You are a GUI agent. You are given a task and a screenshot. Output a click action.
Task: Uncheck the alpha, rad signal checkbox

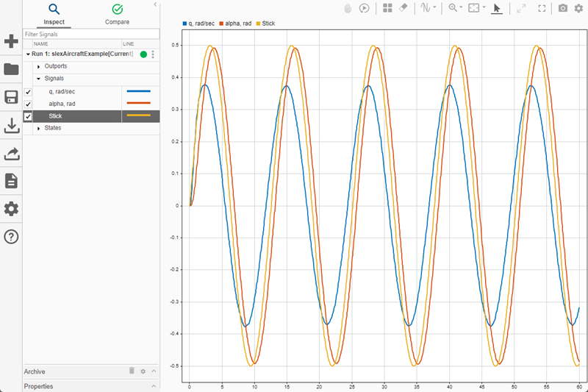(28, 104)
